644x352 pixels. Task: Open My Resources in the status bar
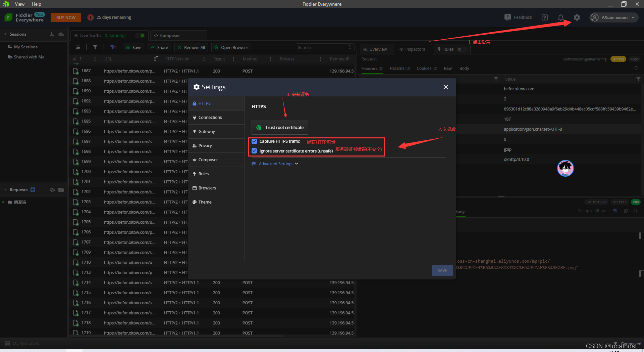point(22,344)
